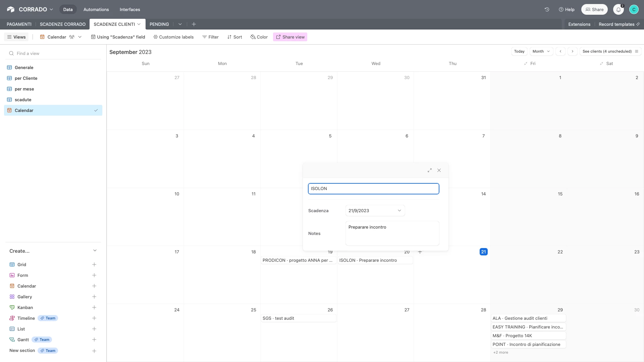Go to the previous month arrow
This screenshot has width=644, height=362.
coord(560,51)
